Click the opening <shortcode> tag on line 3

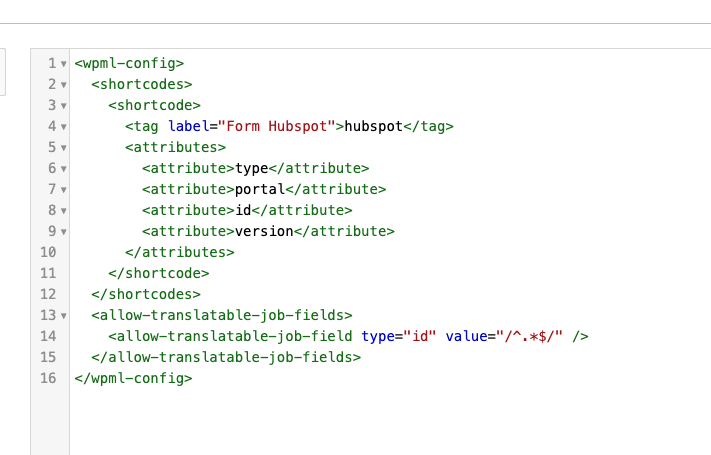pos(155,105)
